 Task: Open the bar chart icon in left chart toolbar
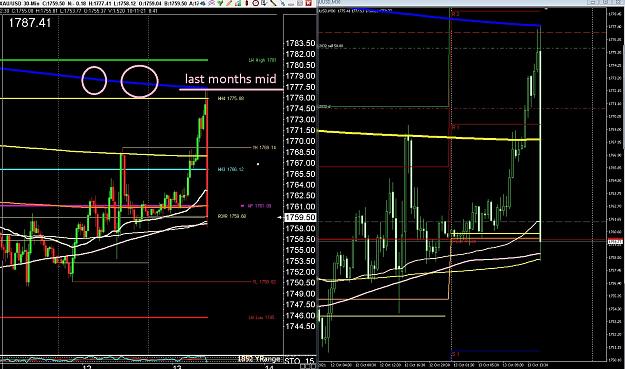point(238,3)
